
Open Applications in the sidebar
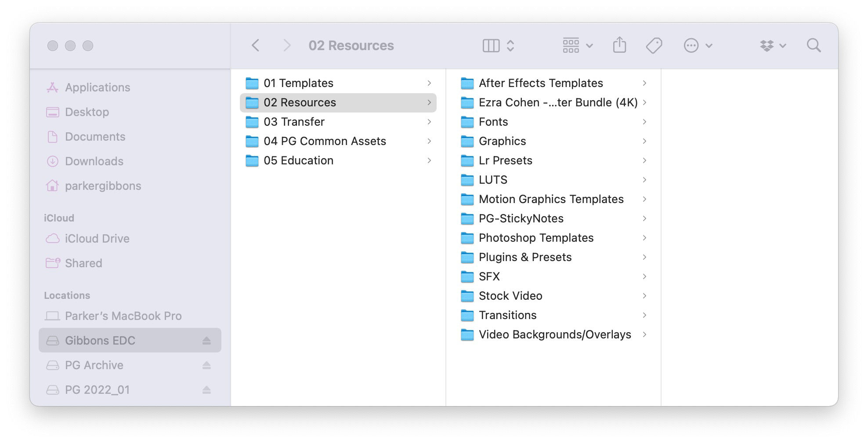click(130, 87)
